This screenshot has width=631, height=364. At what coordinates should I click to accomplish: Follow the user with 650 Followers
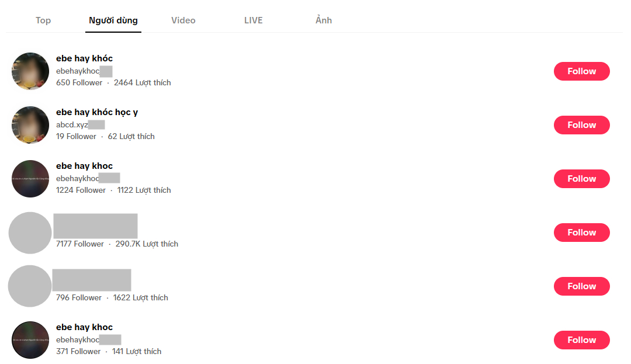pyautogui.click(x=581, y=71)
